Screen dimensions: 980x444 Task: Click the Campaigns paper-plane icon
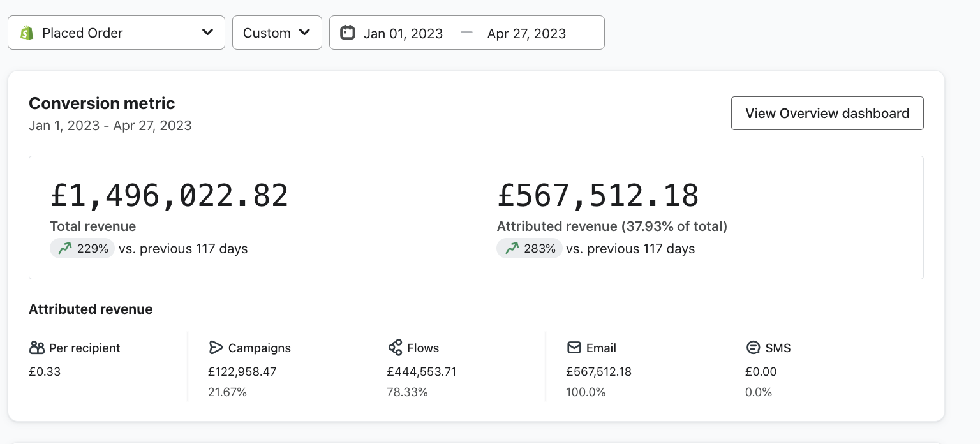(216, 348)
